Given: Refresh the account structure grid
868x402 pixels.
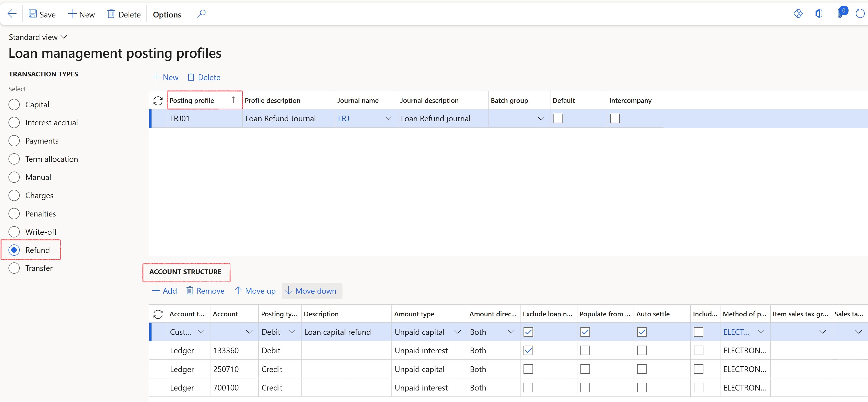Looking at the screenshot, I should pyautogui.click(x=158, y=314).
